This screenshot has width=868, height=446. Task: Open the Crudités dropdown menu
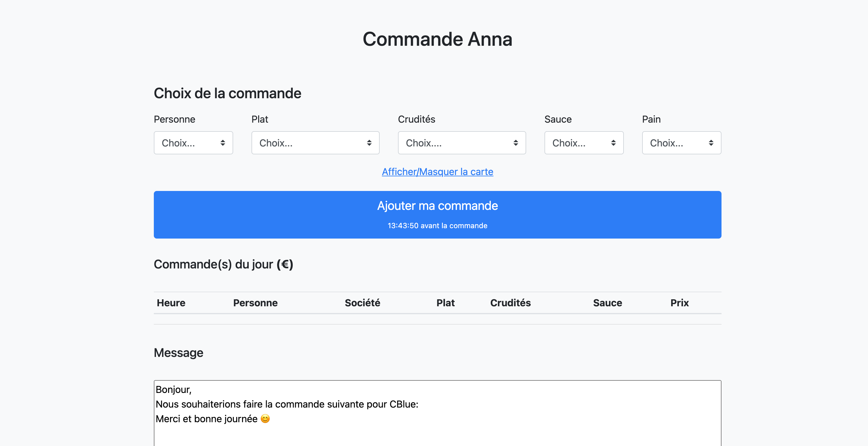point(461,143)
